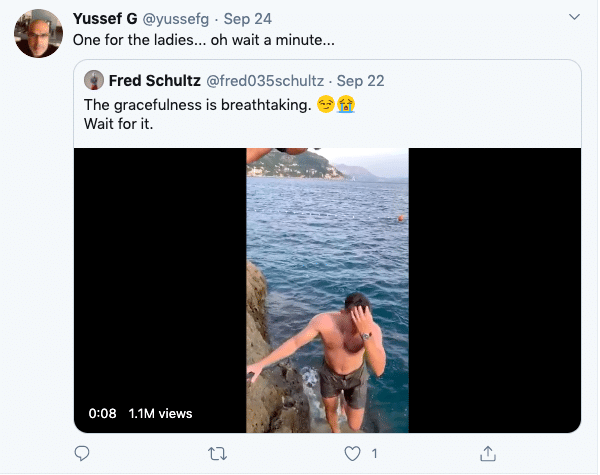Open the @fred035schultz handle

pyautogui.click(x=265, y=81)
